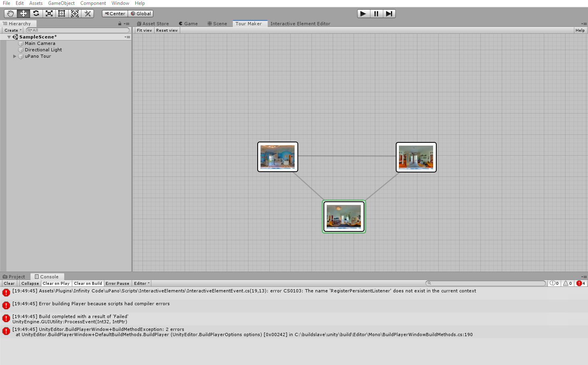Click the Step frame button

(x=389, y=14)
